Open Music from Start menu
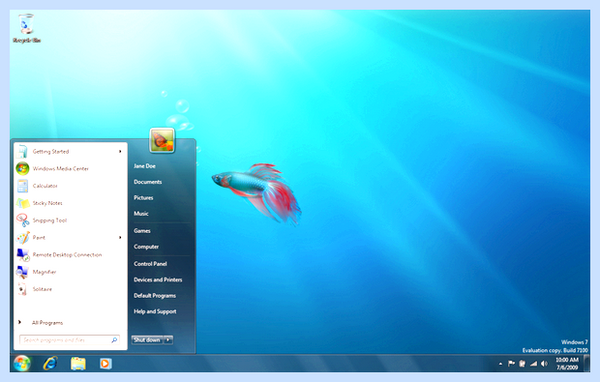The image size is (600, 382). point(141,214)
